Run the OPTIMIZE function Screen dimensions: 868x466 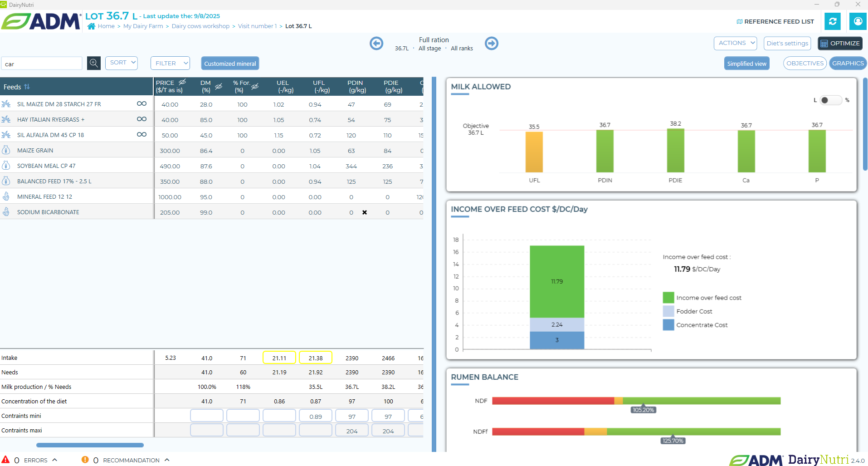[839, 43]
